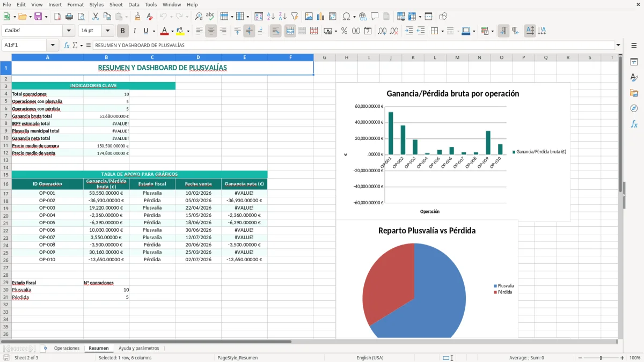Click row header 16

[6, 184]
